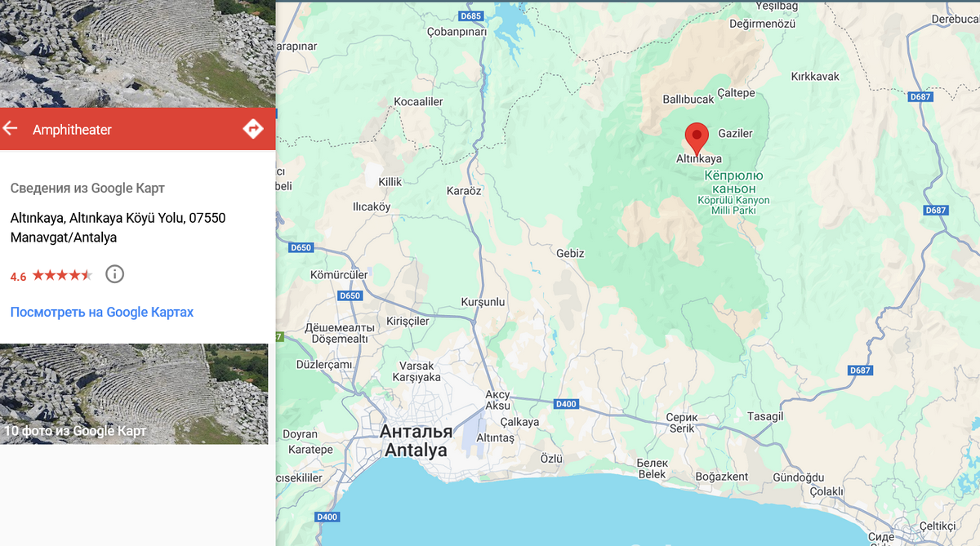Image resolution: width=980 pixels, height=546 pixels.
Task: Click the Düzlerçamı label
Action: pos(324,364)
